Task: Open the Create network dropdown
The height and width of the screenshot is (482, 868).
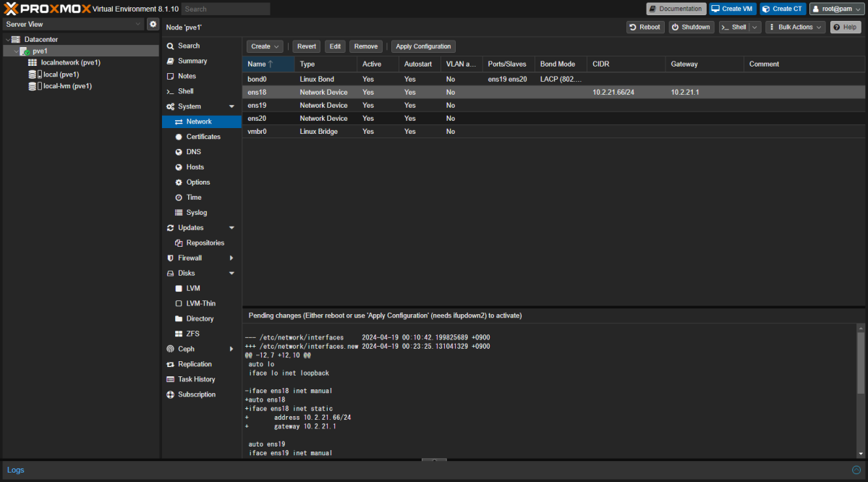Action: pos(265,46)
